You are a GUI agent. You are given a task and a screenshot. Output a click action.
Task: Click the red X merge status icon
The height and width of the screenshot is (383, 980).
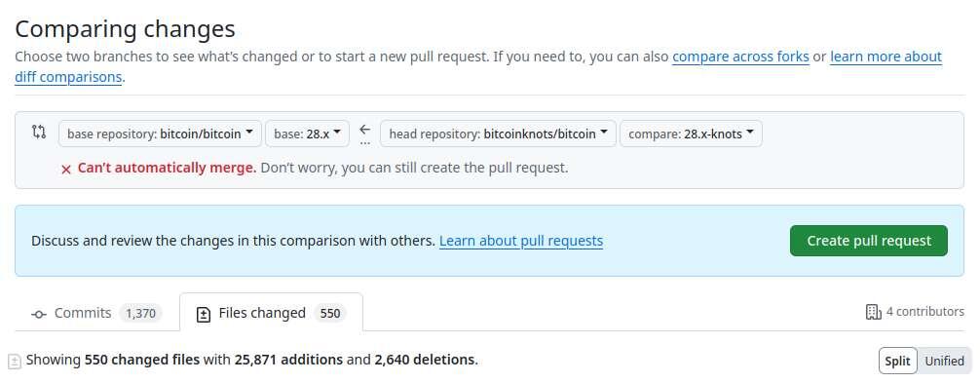click(x=65, y=170)
